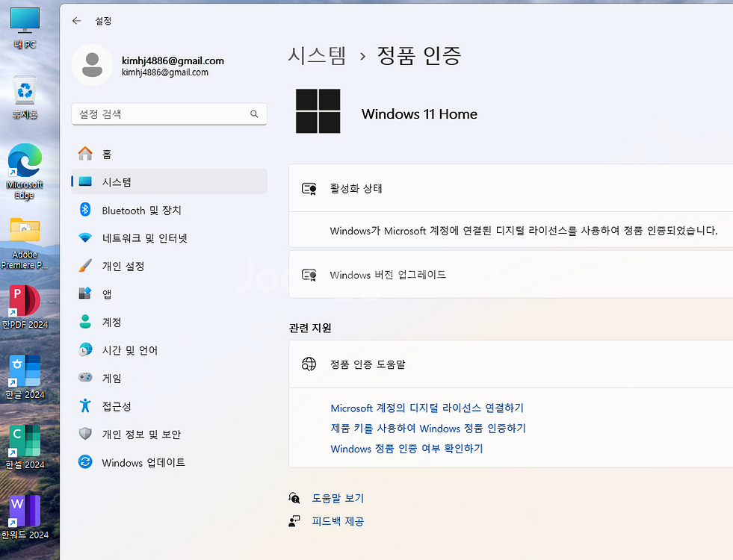Viewport: 733px width, 560px height.
Task: Click the activation help globe icon
Action: click(x=309, y=364)
